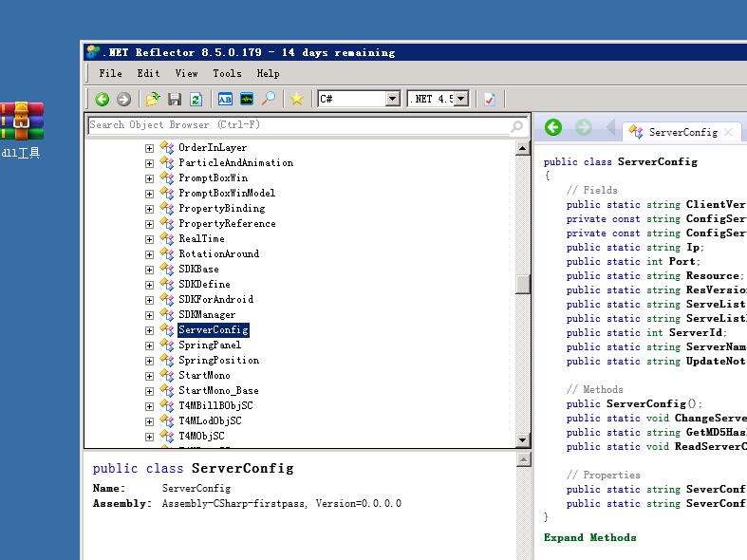Select the SpringPanel class in tree

click(x=210, y=345)
